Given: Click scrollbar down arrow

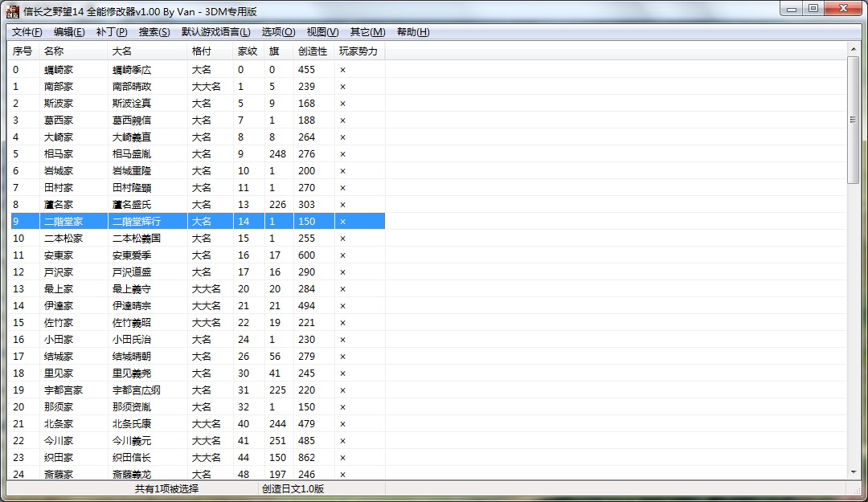Looking at the screenshot, I should pyautogui.click(x=853, y=472).
